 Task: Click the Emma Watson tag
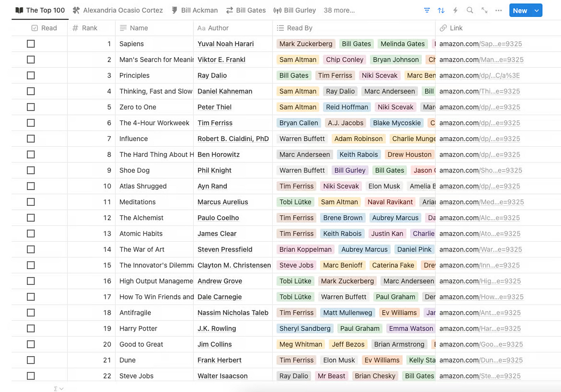(411, 328)
